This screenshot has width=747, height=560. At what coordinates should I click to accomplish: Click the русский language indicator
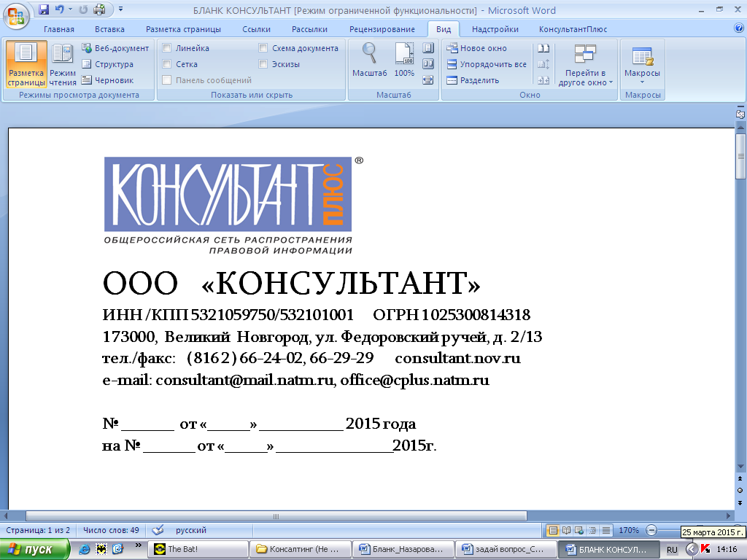(191, 530)
